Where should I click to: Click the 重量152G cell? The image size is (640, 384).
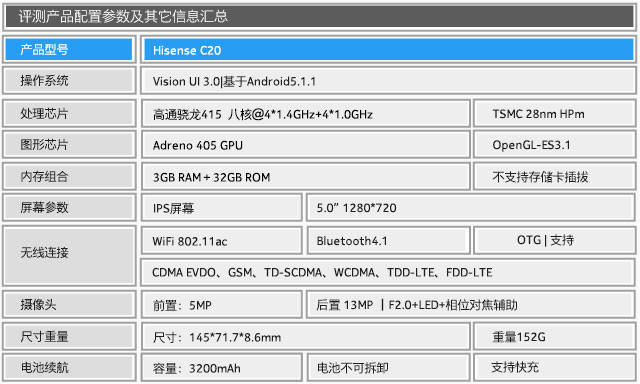point(554,337)
